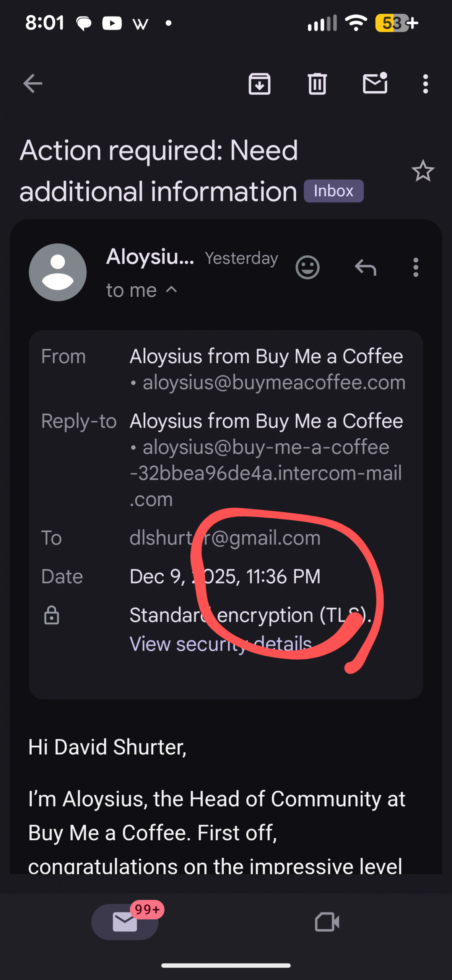452x980 pixels.
Task: Collapse the 'to me' details chevron
Action: 172,289
